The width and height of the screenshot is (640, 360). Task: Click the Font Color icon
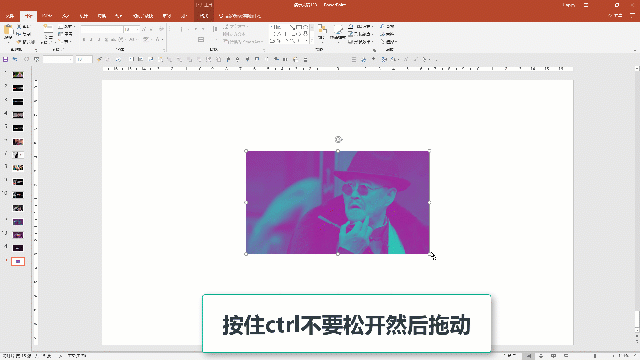point(158,40)
